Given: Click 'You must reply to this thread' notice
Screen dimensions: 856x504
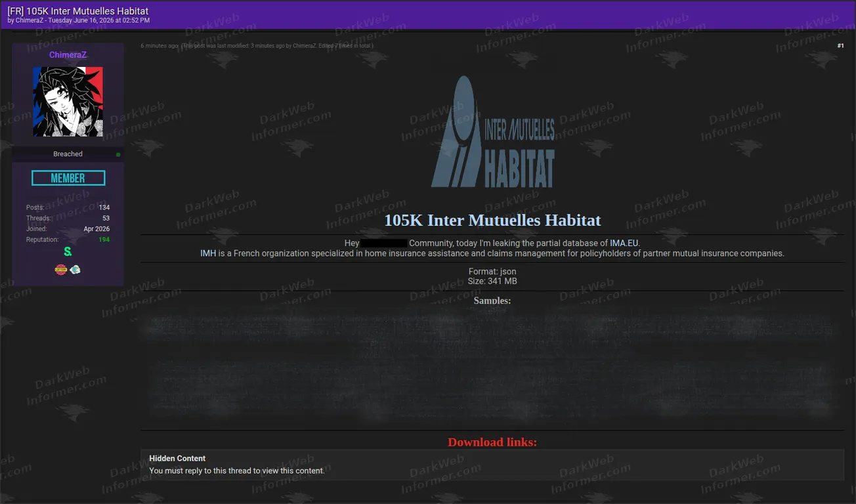Looking at the screenshot, I should tap(237, 471).
